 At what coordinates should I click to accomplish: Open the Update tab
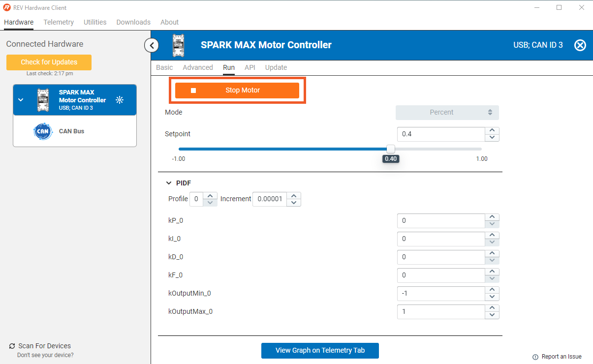[276, 67]
